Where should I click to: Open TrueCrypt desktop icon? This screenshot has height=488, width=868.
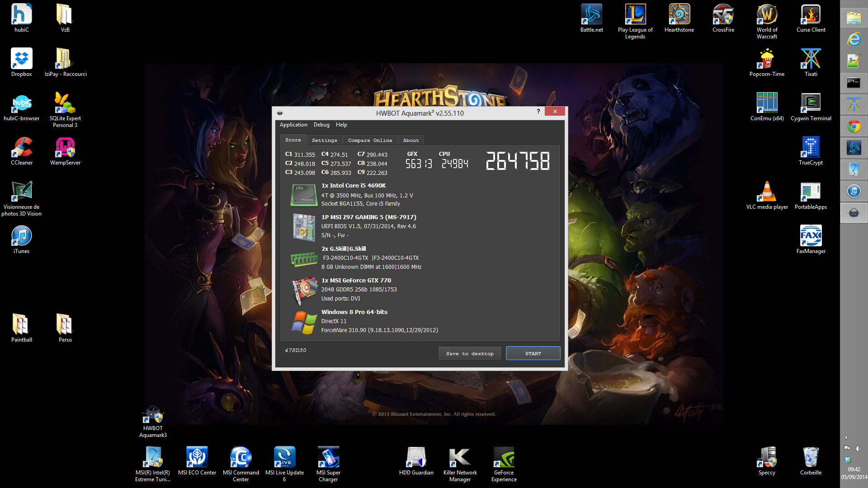pyautogui.click(x=811, y=151)
